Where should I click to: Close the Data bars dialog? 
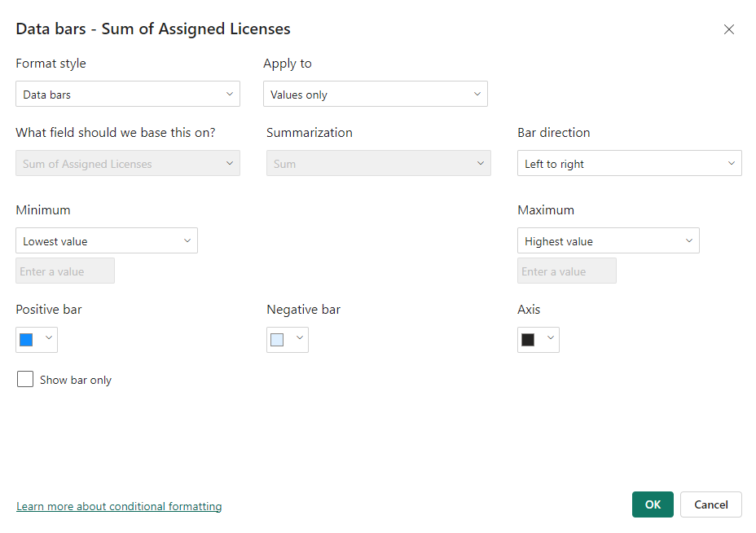(x=728, y=29)
